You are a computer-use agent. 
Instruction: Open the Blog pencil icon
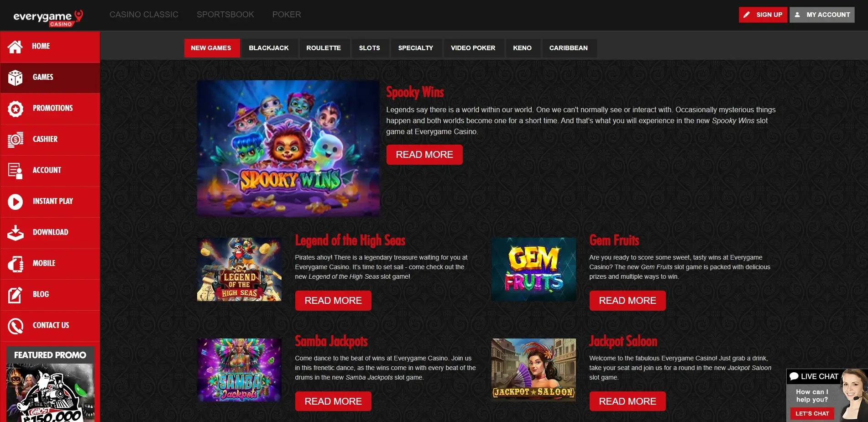(x=15, y=295)
